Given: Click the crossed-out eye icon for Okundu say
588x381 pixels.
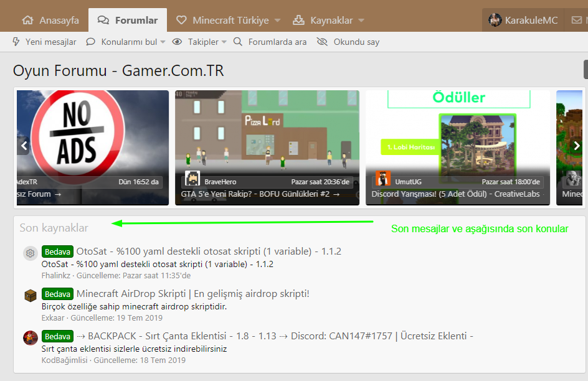Looking at the screenshot, I should click(x=322, y=42).
